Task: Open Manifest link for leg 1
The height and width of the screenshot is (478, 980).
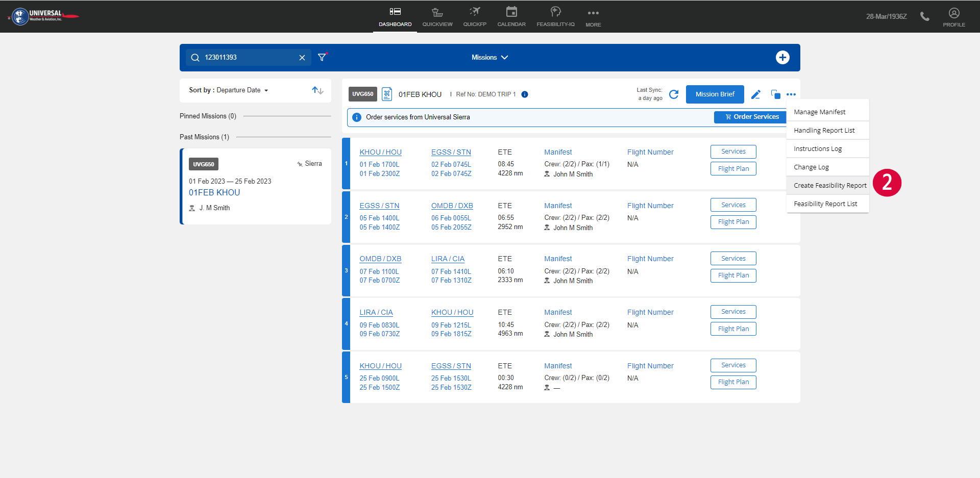Action: point(558,152)
